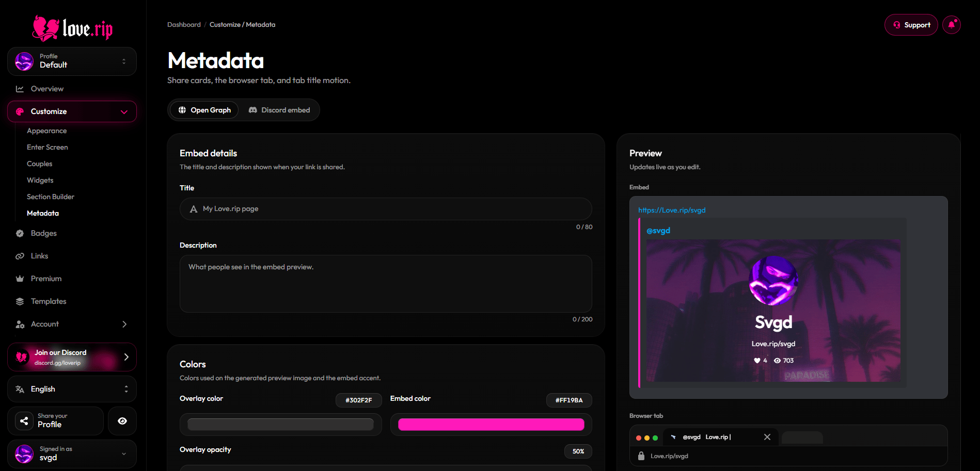Click the love.rip logo

coord(72,28)
